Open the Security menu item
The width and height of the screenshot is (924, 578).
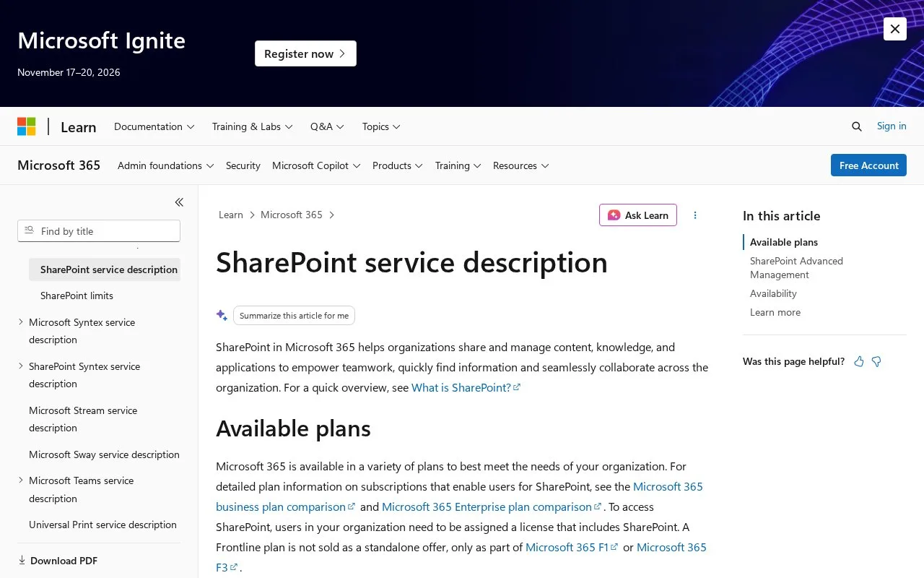(x=243, y=165)
